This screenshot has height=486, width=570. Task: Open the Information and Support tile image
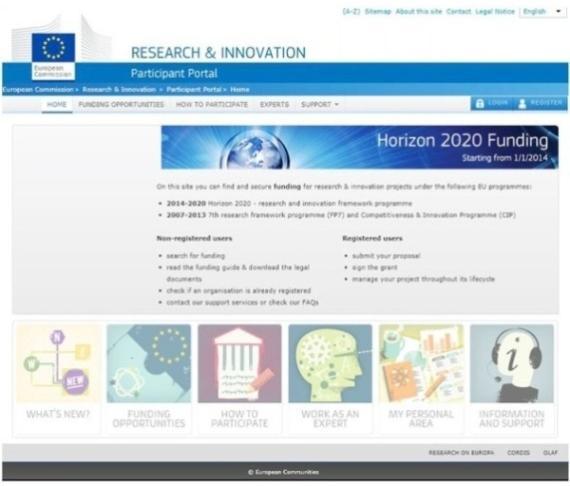pyautogui.click(x=512, y=364)
